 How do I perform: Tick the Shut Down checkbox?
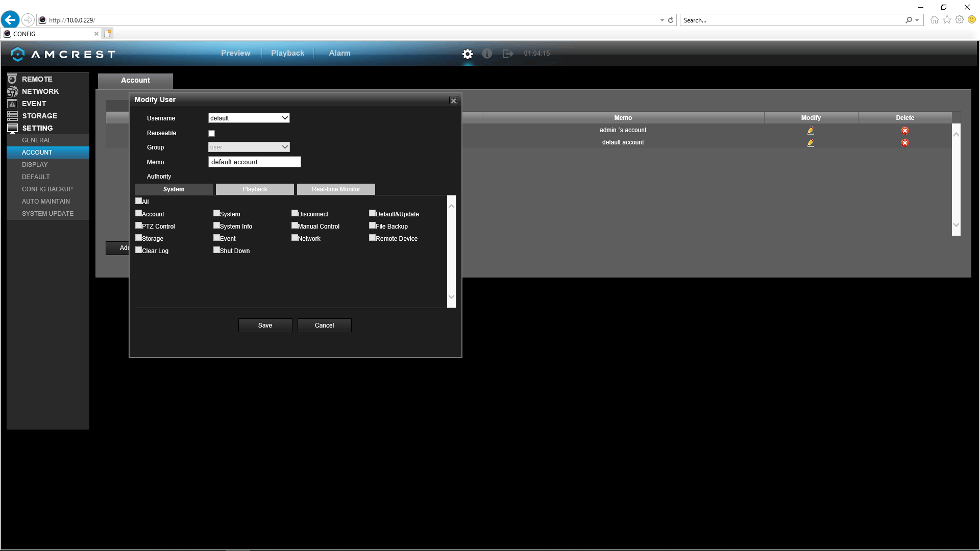pyautogui.click(x=216, y=250)
